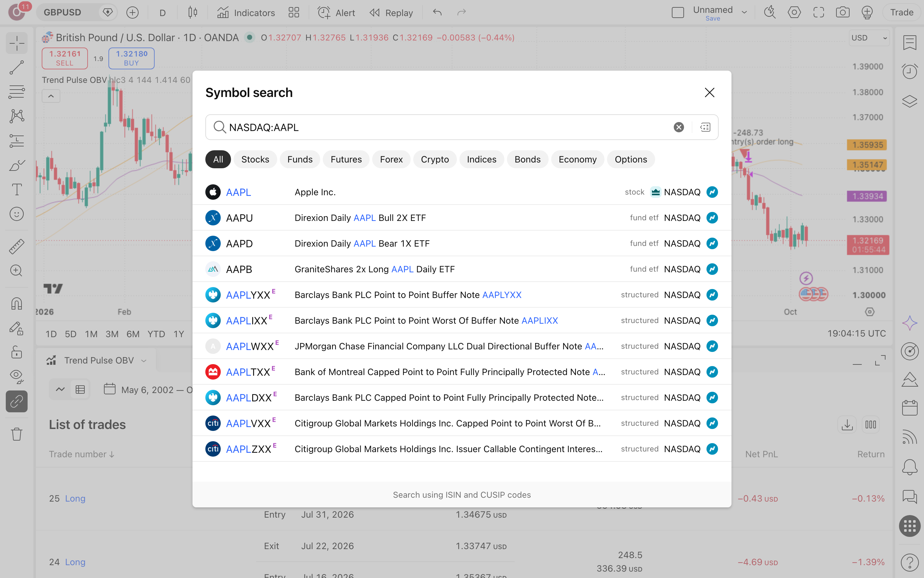Open the Unnamed layout dropdown
Image resolution: width=924 pixels, height=578 pixels.
coord(744,13)
